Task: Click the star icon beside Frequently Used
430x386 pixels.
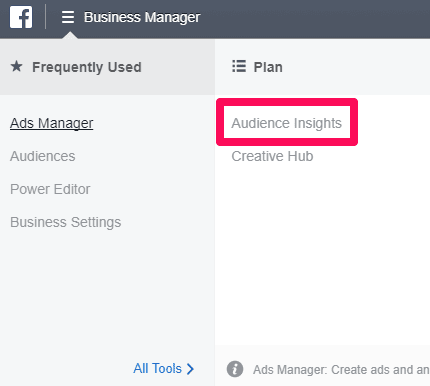Action: 17,67
